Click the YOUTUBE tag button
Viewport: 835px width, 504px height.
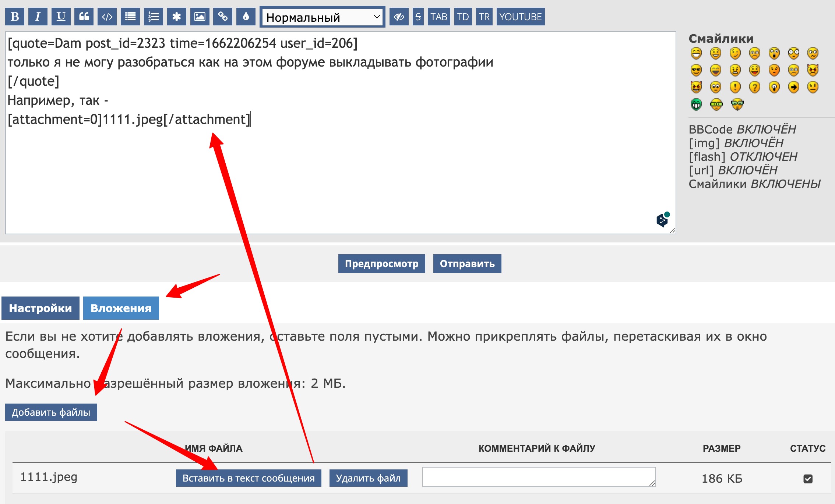520,17
